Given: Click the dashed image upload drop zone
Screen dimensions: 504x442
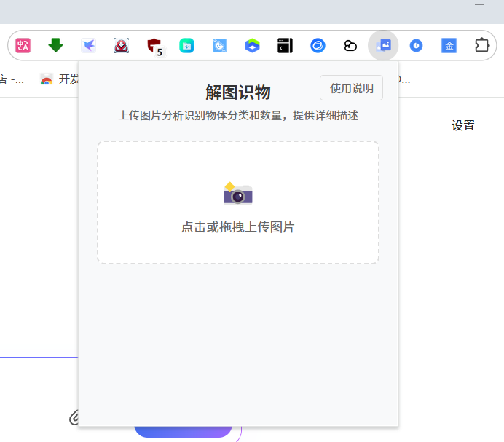Looking at the screenshot, I should pos(238,202).
